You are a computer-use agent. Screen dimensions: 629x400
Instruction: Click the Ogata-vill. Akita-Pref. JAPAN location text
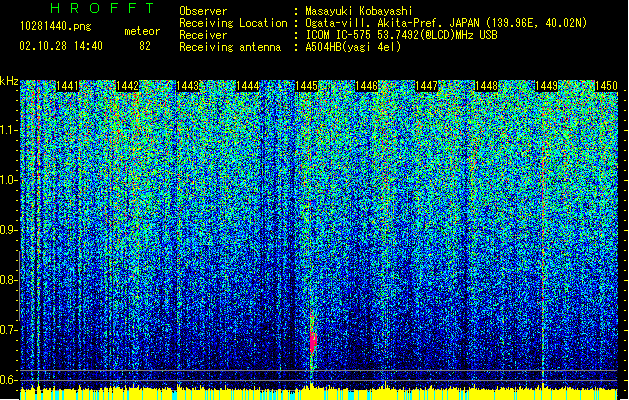coord(446,23)
